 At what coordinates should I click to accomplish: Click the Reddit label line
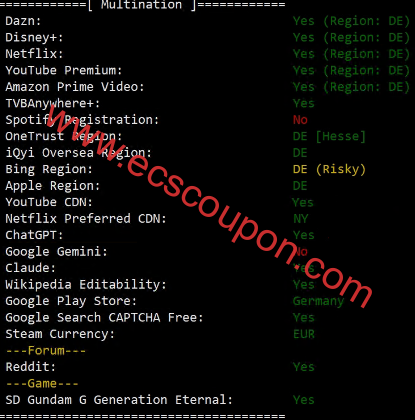pyautogui.click(x=30, y=367)
